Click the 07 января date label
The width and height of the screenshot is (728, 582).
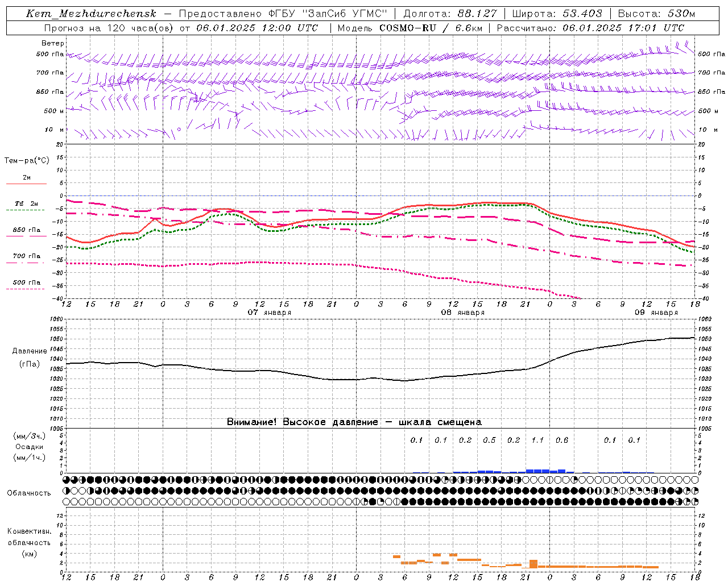click(269, 312)
